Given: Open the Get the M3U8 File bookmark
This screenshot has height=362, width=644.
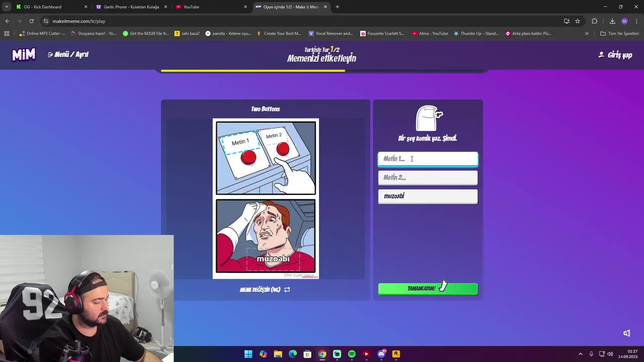Looking at the screenshot, I should click(146, 34).
